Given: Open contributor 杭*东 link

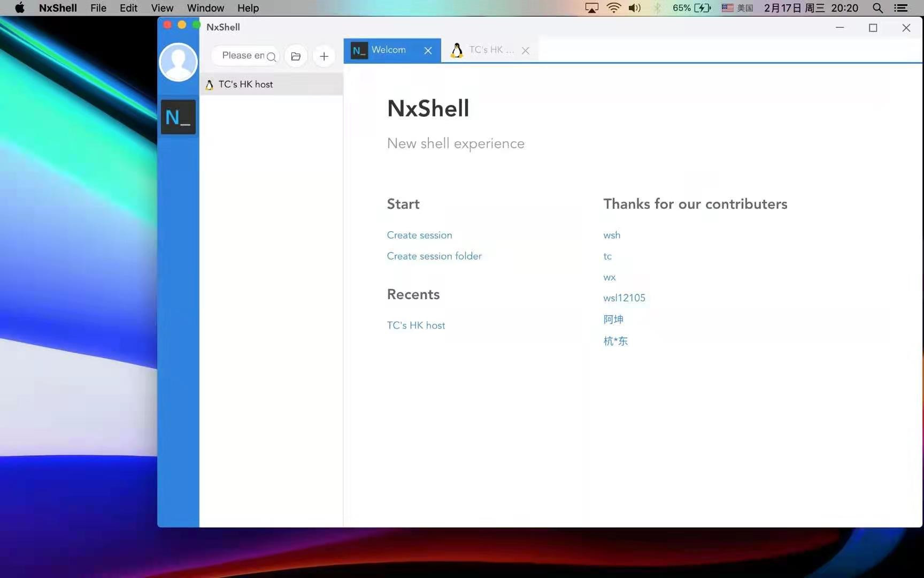Looking at the screenshot, I should point(615,341).
